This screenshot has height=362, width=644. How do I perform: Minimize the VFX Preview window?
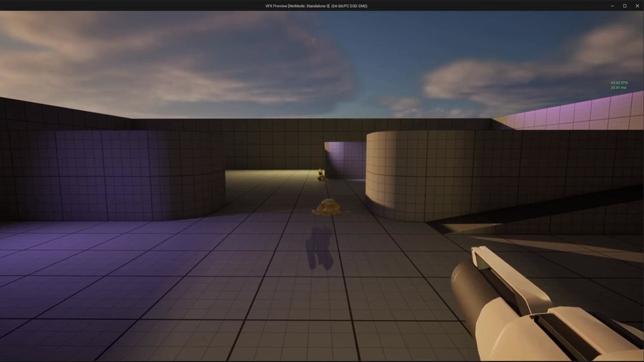[612, 6]
